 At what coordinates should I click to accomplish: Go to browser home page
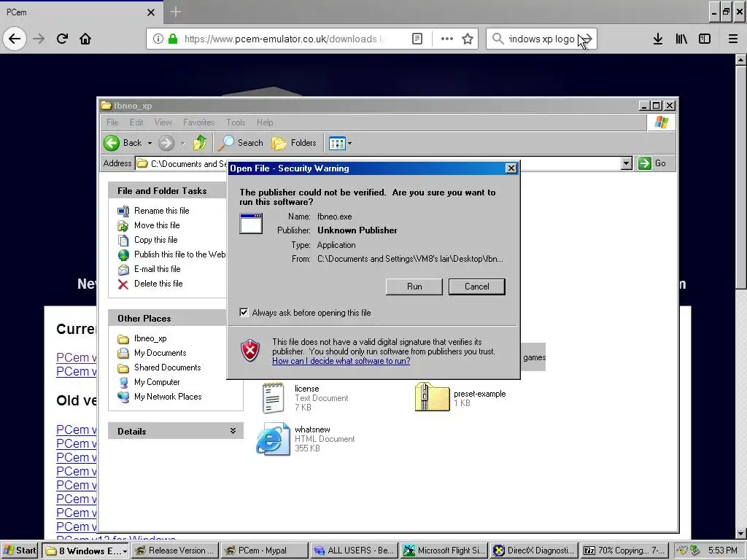point(85,39)
